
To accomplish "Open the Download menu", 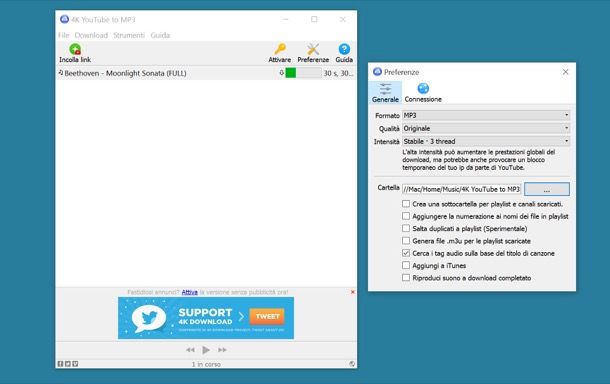I will (x=91, y=35).
